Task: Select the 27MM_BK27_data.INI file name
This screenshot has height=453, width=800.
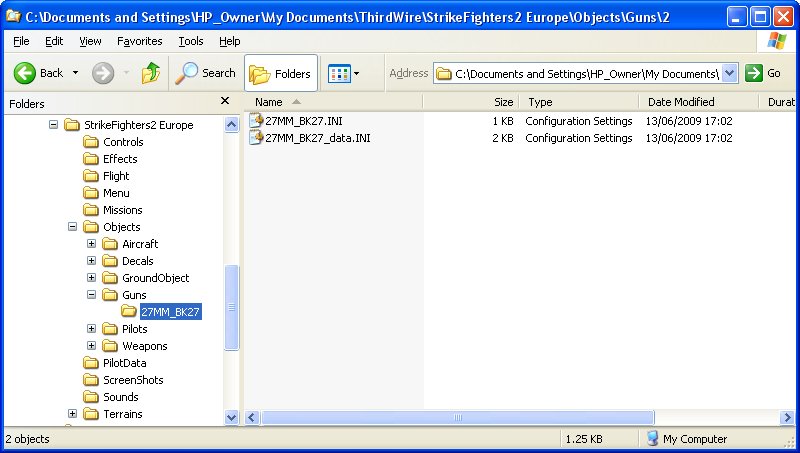Action: click(318, 138)
